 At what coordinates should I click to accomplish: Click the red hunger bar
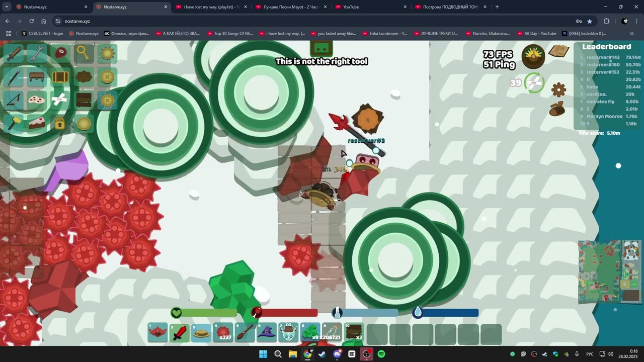pyautogui.click(x=285, y=313)
